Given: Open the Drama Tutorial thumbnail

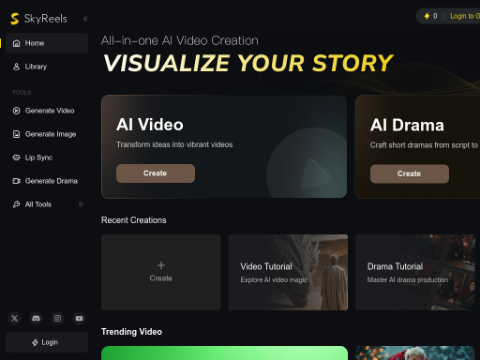Looking at the screenshot, I should pos(415,272).
